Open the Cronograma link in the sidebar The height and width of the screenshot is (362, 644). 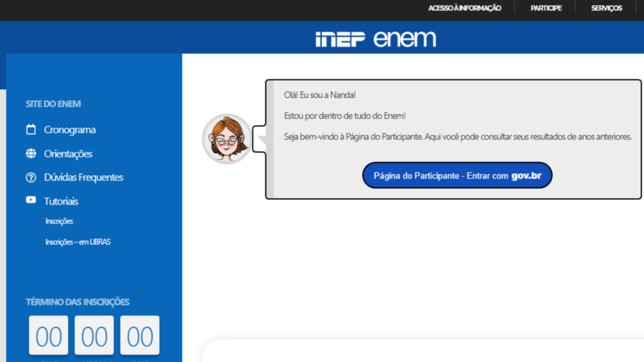click(x=70, y=129)
